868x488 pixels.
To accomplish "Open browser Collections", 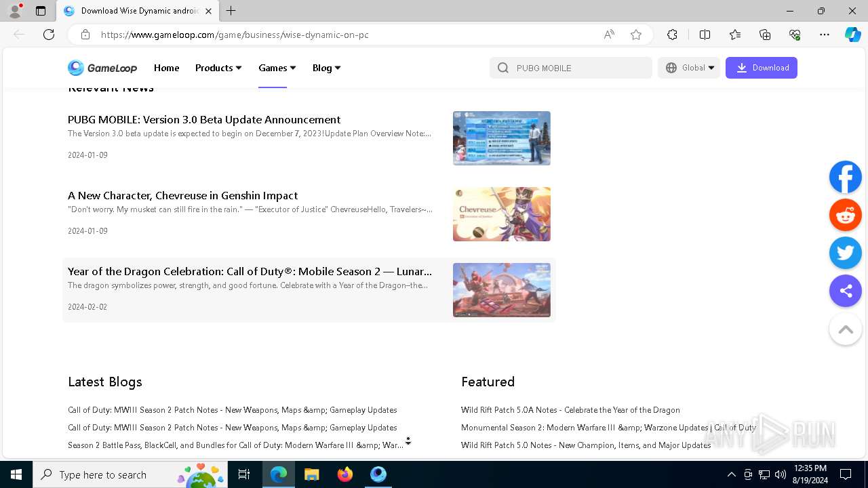I will pyautogui.click(x=765, y=35).
